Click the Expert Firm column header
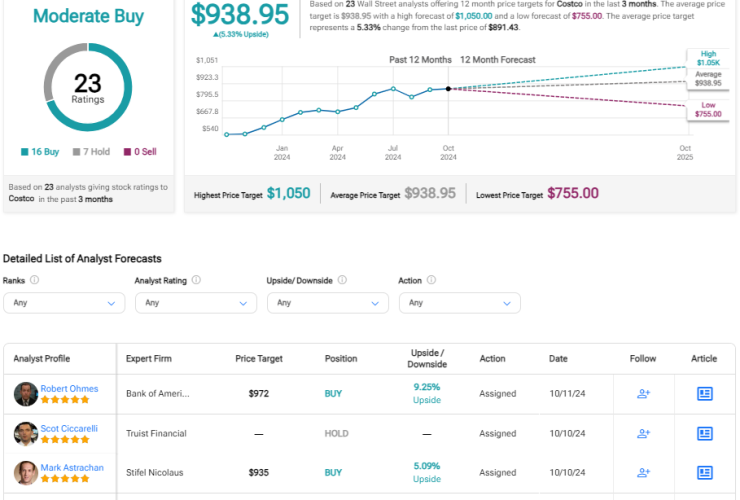 pos(149,358)
